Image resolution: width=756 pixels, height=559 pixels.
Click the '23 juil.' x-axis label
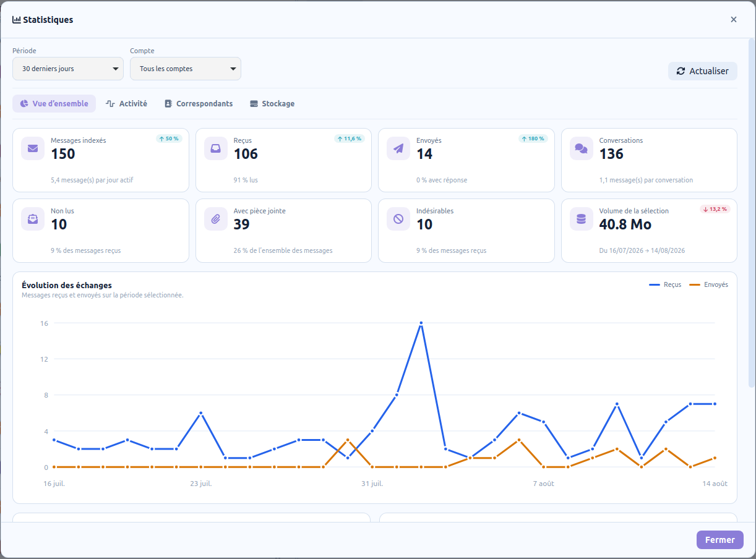pyautogui.click(x=201, y=484)
